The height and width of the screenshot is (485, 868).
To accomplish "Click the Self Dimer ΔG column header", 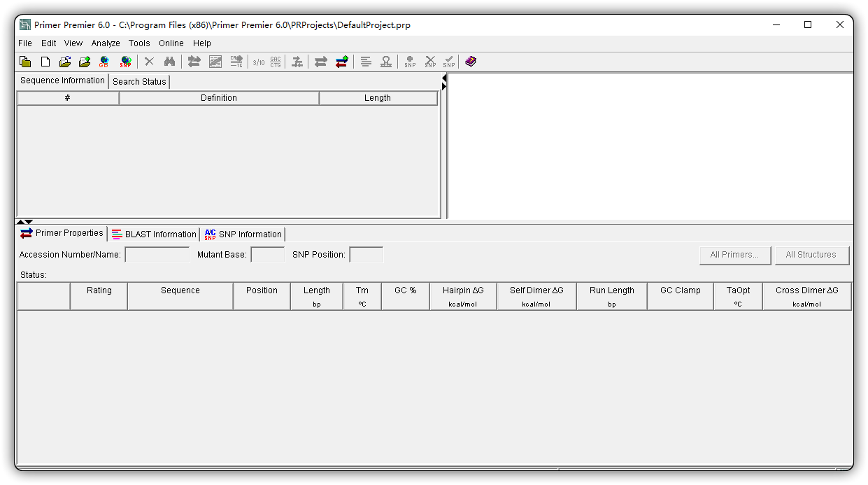I will pos(536,296).
